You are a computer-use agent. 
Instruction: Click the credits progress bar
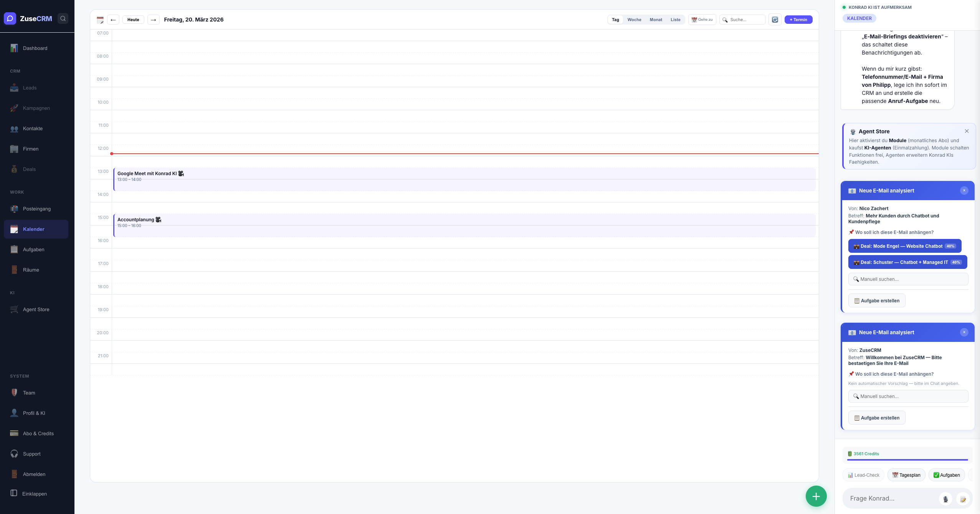click(907, 459)
